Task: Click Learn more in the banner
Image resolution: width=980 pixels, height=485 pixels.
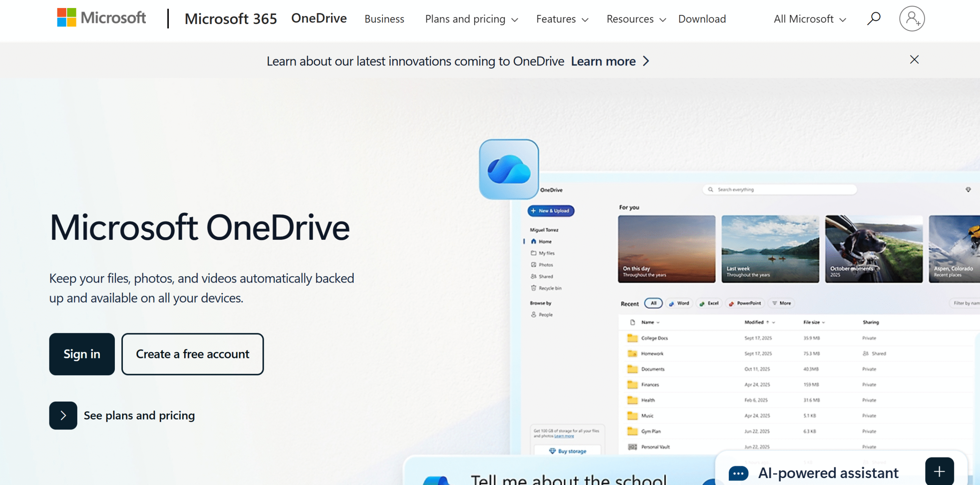Action: point(603,61)
